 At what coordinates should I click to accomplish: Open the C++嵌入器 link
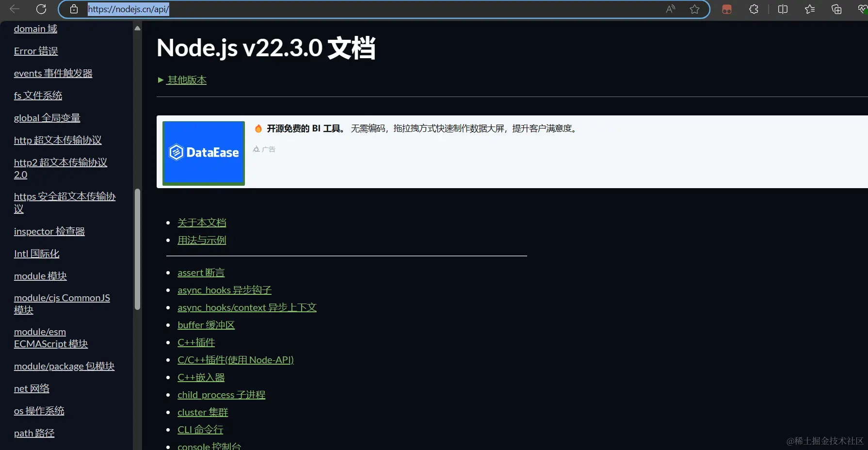[x=201, y=377]
